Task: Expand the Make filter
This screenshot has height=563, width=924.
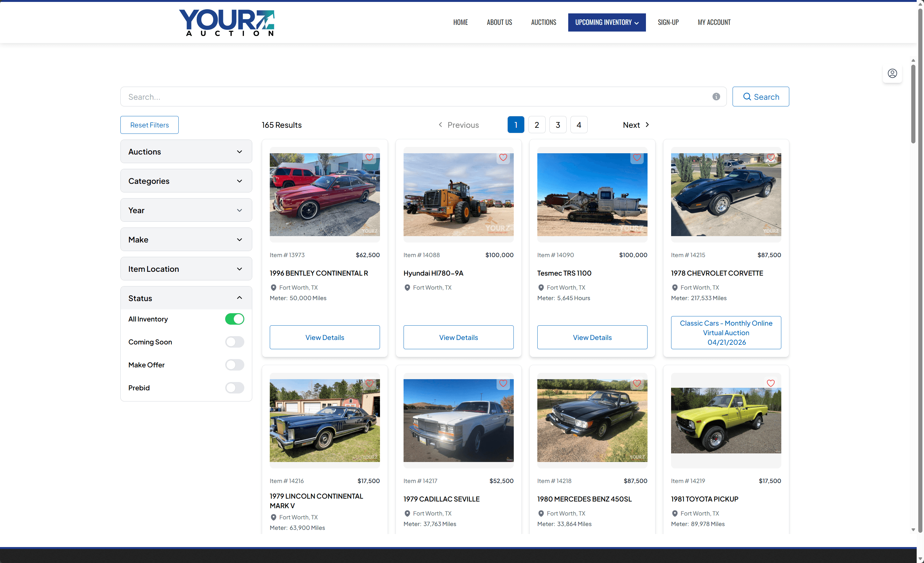Action: tap(186, 239)
